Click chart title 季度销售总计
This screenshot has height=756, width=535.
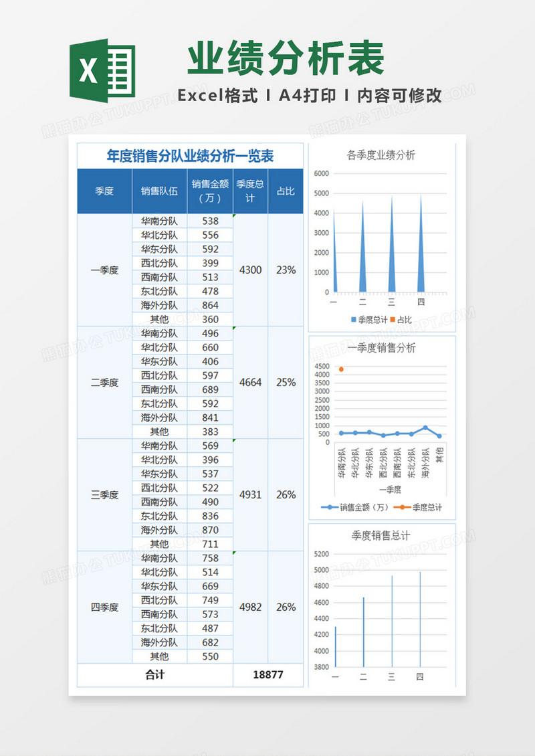click(381, 535)
